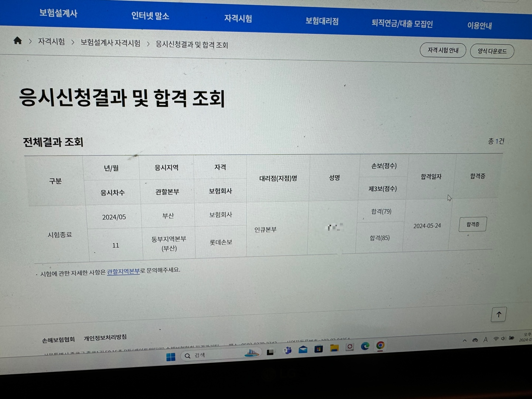Open the 보험대리점 top menu
Image resolution: width=532 pixels, height=399 pixels.
(x=322, y=21)
